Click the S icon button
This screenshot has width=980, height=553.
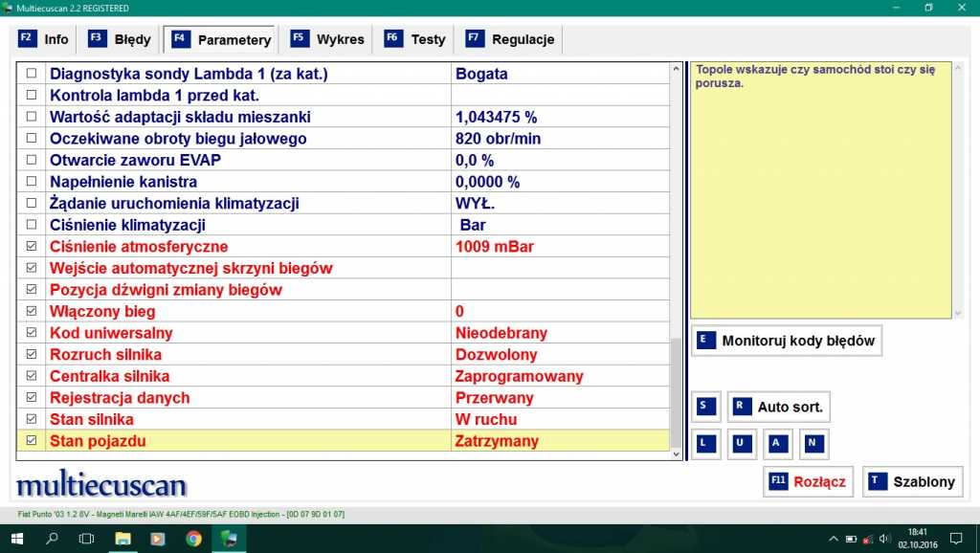click(706, 407)
